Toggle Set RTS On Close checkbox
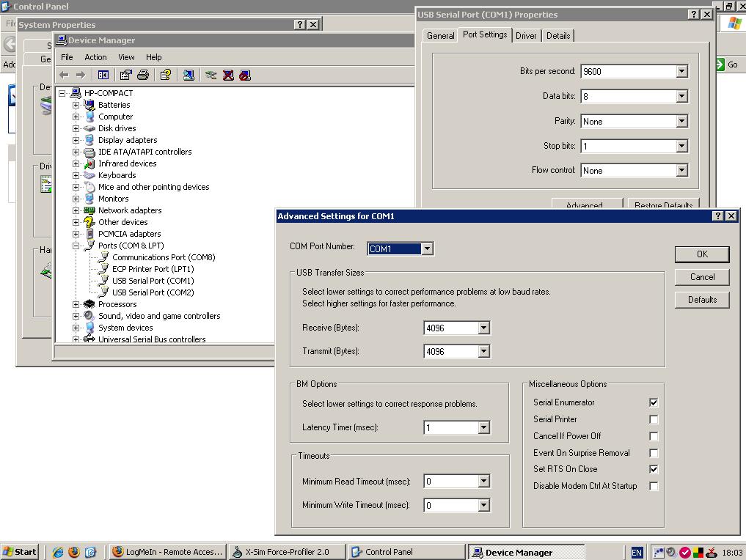 [x=654, y=469]
